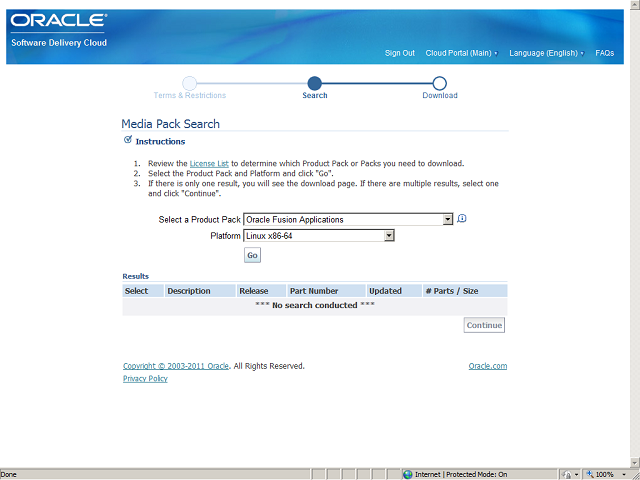Click the Internet zone globe icon

click(407, 474)
